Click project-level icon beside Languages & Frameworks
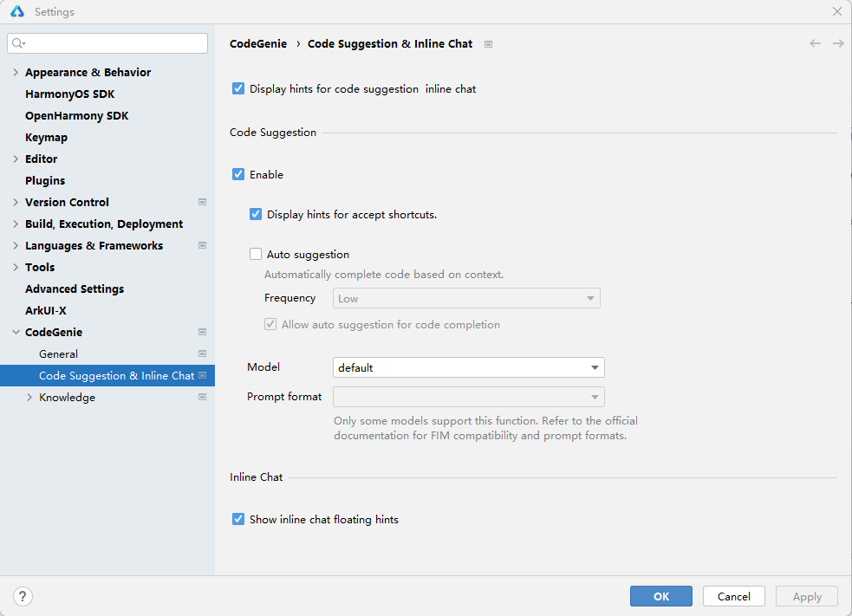Screen dimensions: 852x616 click(x=202, y=246)
